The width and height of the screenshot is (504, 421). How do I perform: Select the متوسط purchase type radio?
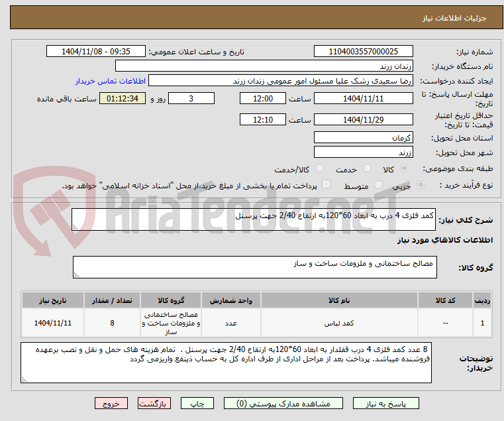pyautogui.click(x=378, y=185)
